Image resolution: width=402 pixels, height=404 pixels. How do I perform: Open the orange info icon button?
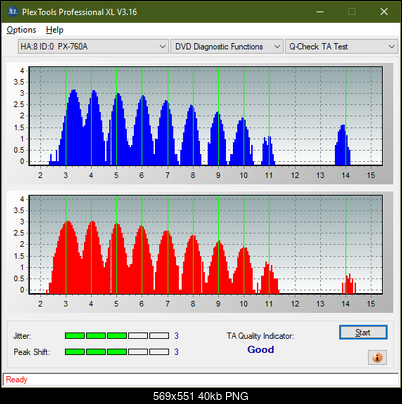tap(377, 358)
